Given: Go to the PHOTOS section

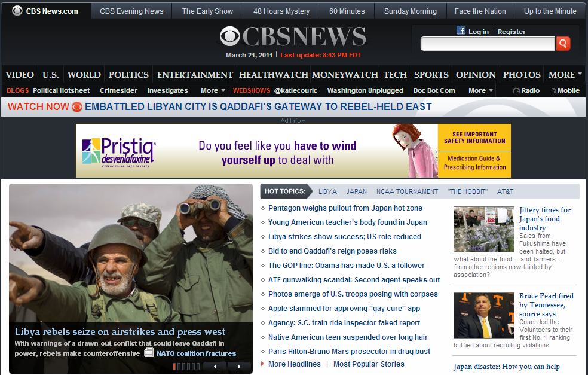Looking at the screenshot, I should (522, 75).
